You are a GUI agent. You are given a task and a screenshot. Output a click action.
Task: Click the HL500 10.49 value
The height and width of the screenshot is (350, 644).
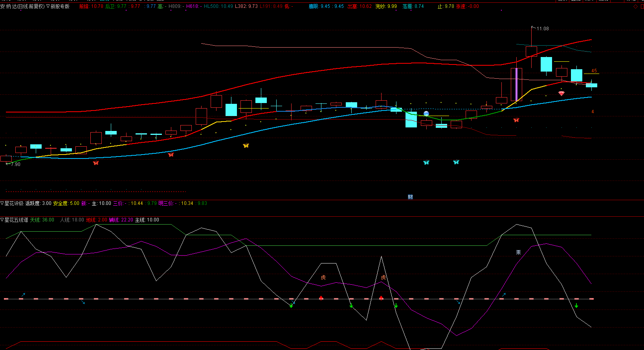coord(218,6)
